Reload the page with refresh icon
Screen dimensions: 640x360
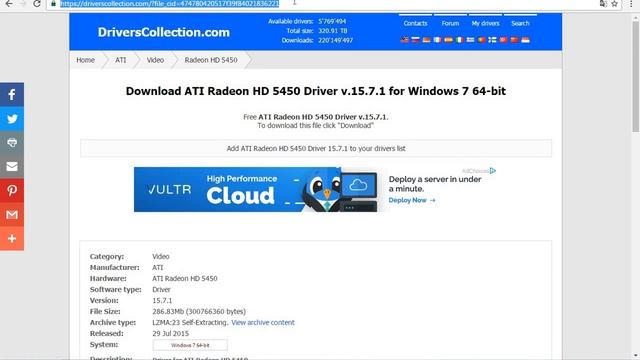[37, 4]
